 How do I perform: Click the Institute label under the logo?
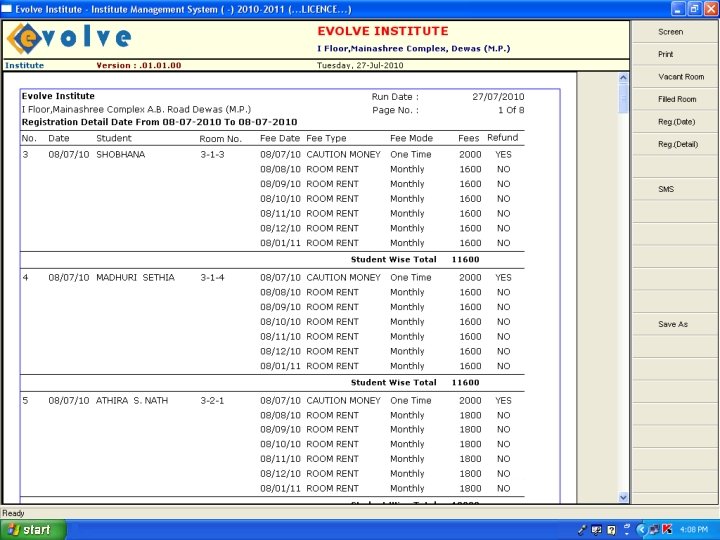pos(24,66)
